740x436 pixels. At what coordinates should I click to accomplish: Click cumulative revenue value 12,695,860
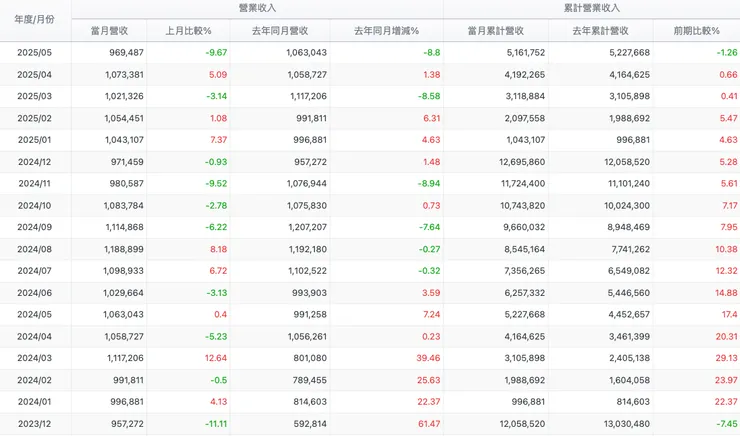click(522, 162)
